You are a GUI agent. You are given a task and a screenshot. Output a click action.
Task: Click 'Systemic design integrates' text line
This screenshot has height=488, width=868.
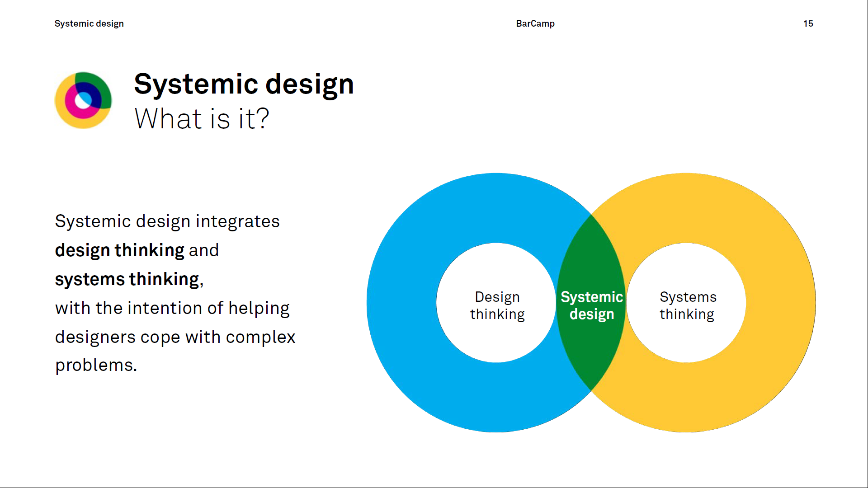[167, 221]
